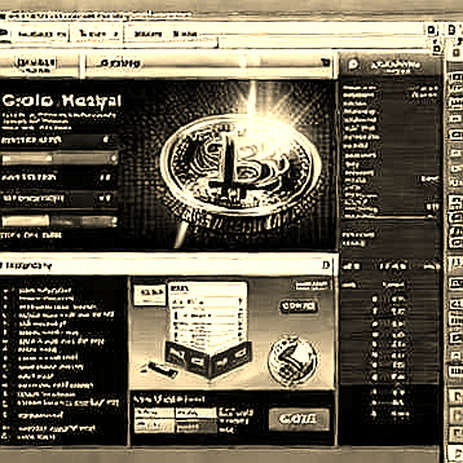Select the first radio dot in the lower-right table
Image resolution: width=463 pixels, height=463 pixels.
pos(375,299)
